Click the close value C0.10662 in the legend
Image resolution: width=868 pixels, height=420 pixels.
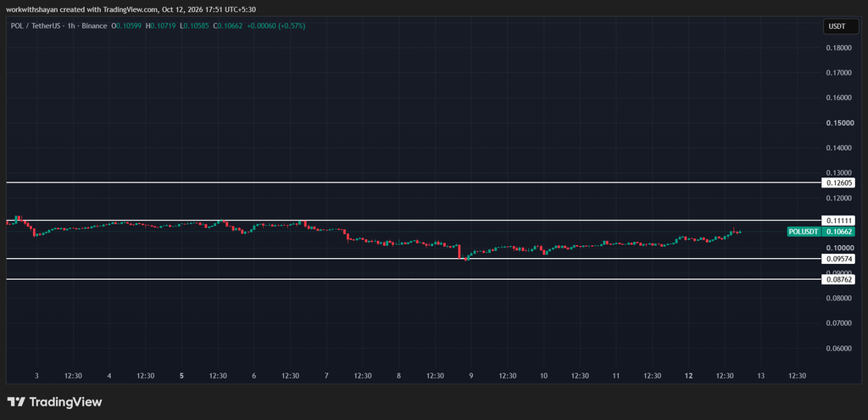[229, 26]
